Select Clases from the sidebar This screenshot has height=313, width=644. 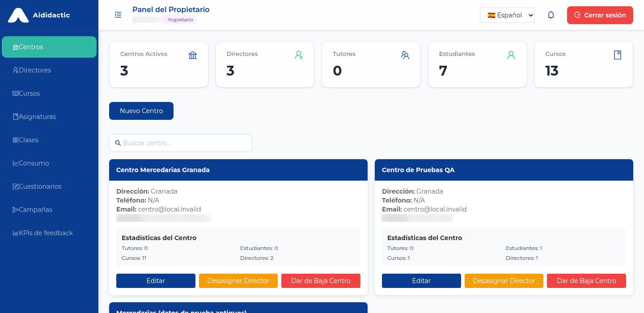pyautogui.click(x=49, y=140)
